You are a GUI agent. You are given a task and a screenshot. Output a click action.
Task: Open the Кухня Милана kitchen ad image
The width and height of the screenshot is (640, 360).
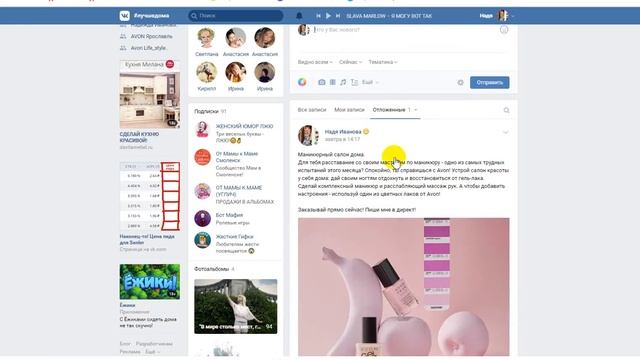tap(150, 94)
